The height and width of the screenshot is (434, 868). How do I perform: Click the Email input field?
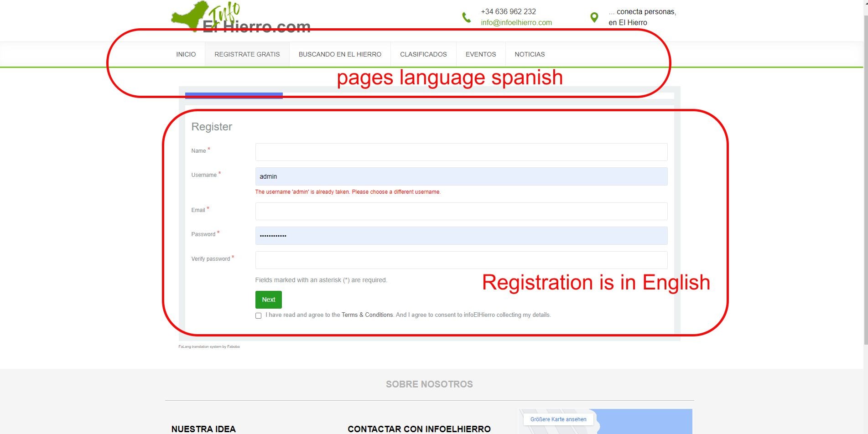[x=461, y=212]
